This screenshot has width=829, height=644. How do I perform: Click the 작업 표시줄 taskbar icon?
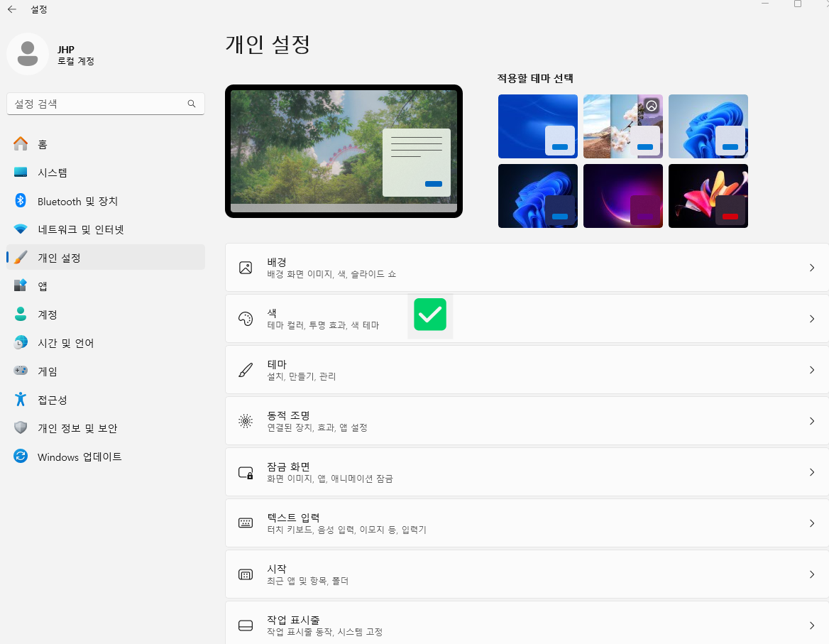[x=246, y=626]
